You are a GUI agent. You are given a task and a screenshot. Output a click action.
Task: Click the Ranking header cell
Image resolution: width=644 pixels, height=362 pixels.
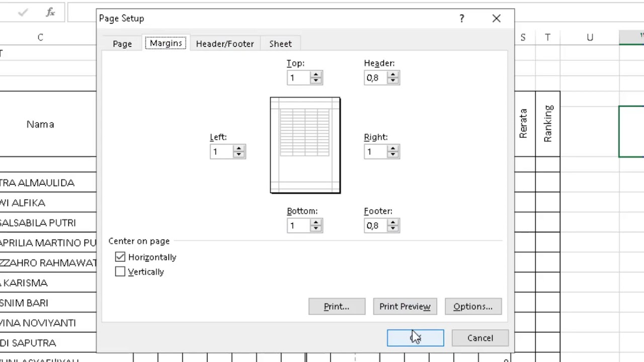click(x=548, y=124)
